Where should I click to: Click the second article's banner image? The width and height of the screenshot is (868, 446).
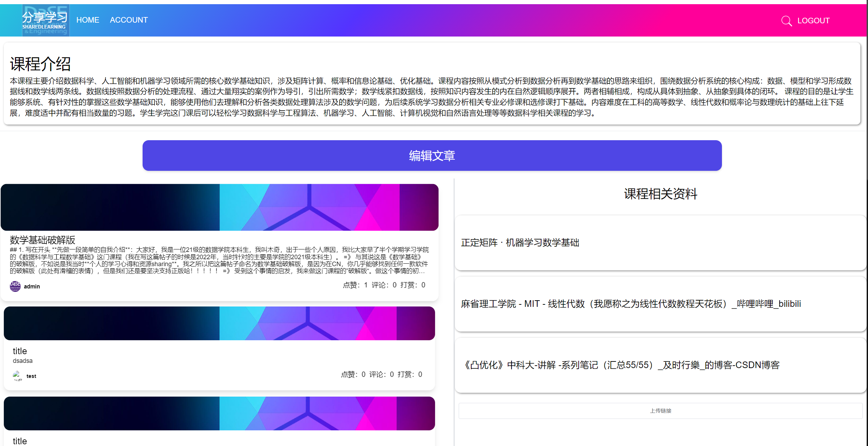pos(219,323)
